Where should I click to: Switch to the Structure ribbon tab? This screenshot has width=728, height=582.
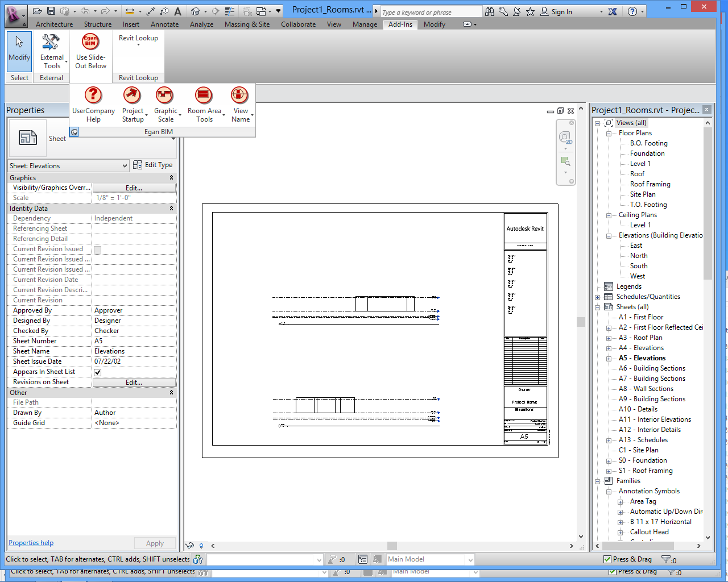(x=98, y=24)
